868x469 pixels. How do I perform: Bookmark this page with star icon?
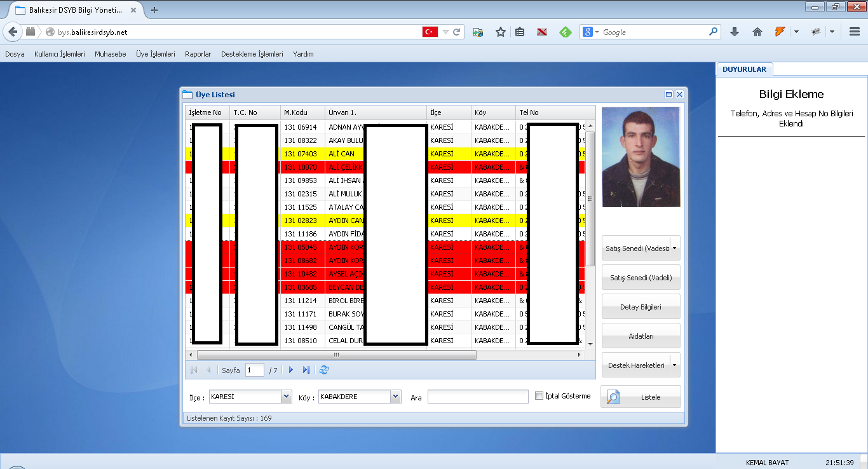(501, 32)
